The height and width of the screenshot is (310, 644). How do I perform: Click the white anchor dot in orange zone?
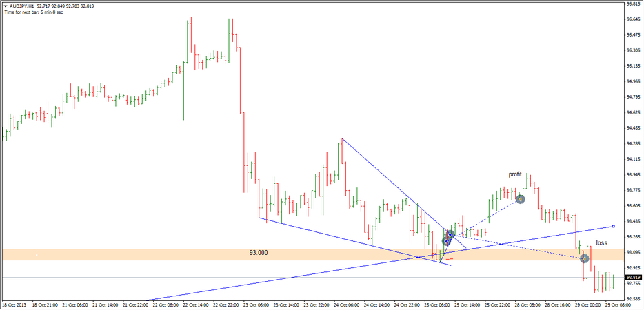pyautogui.click(x=36, y=255)
